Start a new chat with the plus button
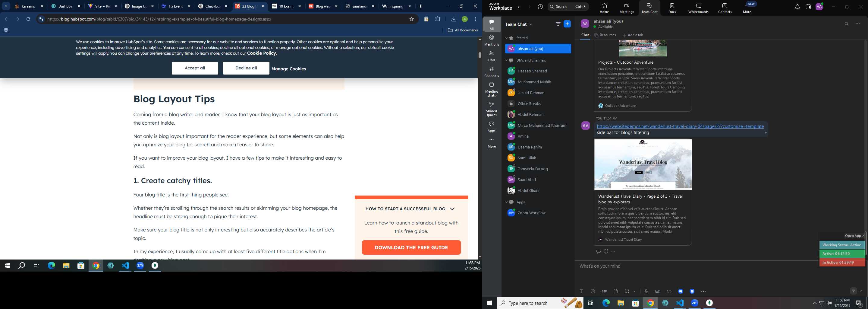The width and height of the screenshot is (868, 309). tap(568, 24)
